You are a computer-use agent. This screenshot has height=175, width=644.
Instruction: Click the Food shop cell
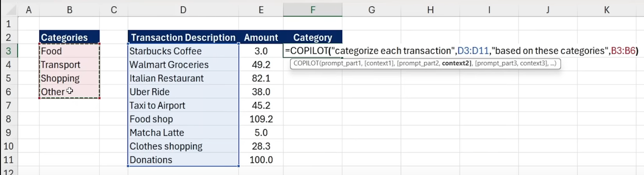pyautogui.click(x=183, y=119)
